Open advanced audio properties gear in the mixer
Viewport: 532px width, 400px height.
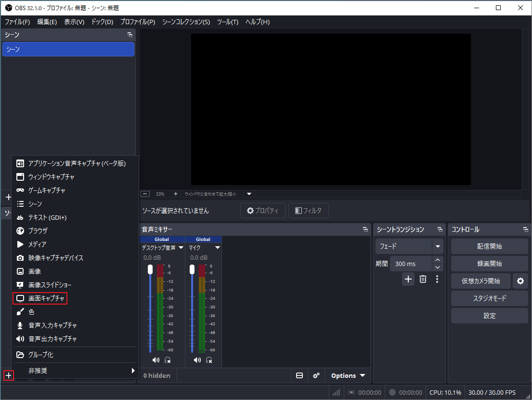tap(316, 375)
